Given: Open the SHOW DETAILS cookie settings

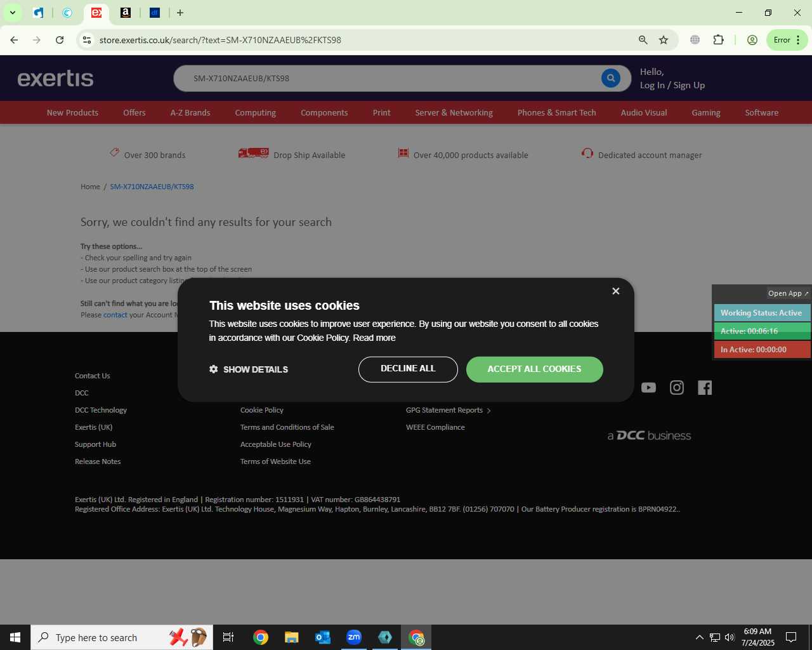Looking at the screenshot, I should 249,369.
